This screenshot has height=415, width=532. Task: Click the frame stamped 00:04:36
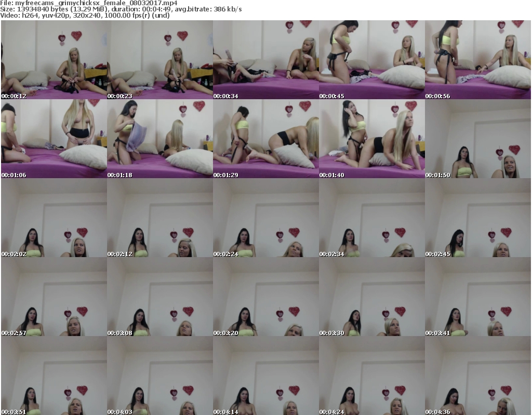point(478,376)
